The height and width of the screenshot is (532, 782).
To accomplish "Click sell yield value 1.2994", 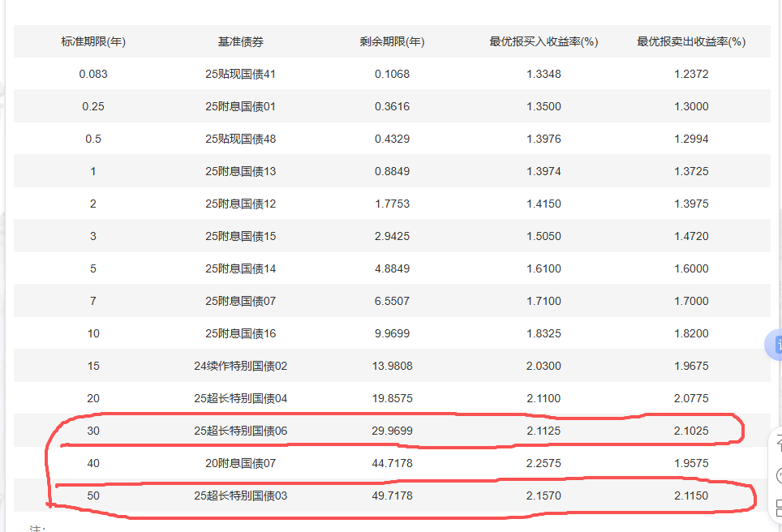I will click(x=691, y=139).
